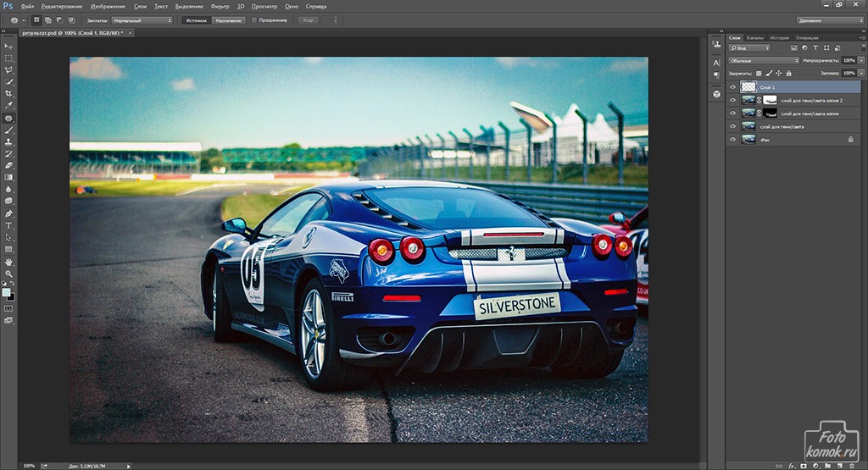Select the Sponge tool
Image resolution: width=868 pixels, height=470 pixels.
(8, 201)
